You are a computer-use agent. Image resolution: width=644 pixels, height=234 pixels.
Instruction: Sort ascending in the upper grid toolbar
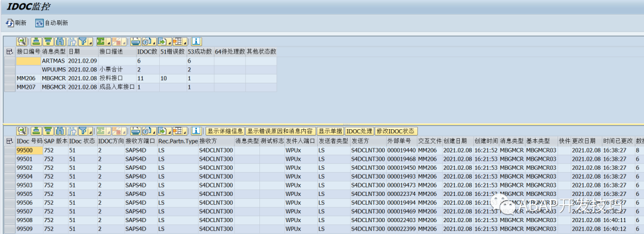[36, 42]
